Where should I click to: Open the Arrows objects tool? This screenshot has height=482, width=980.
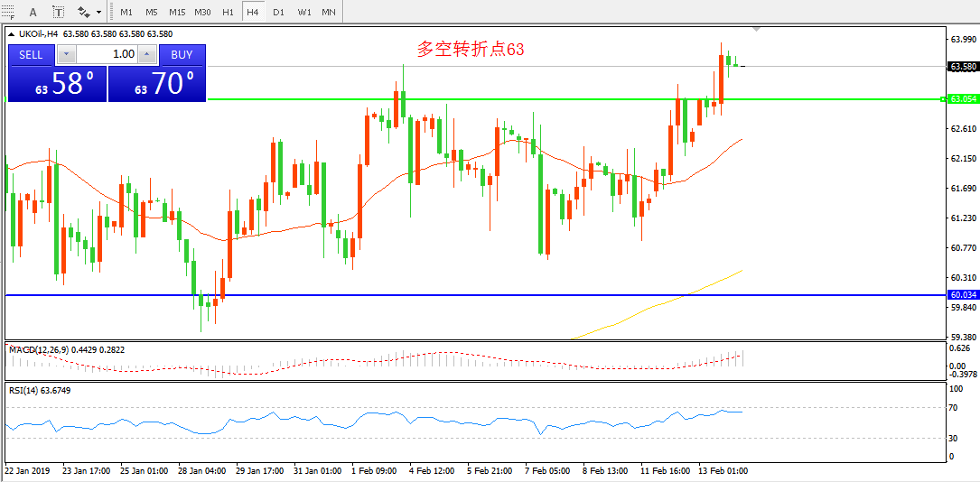click(x=85, y=12)
